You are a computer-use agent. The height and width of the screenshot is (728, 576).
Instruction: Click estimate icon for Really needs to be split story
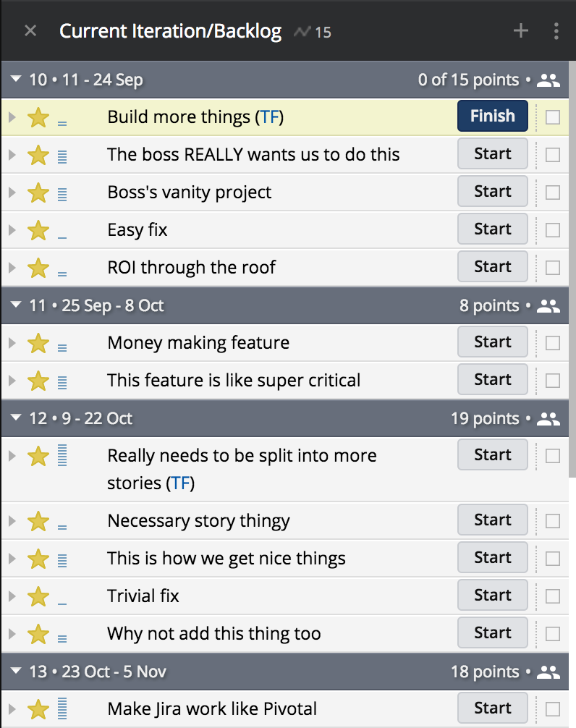62,456
